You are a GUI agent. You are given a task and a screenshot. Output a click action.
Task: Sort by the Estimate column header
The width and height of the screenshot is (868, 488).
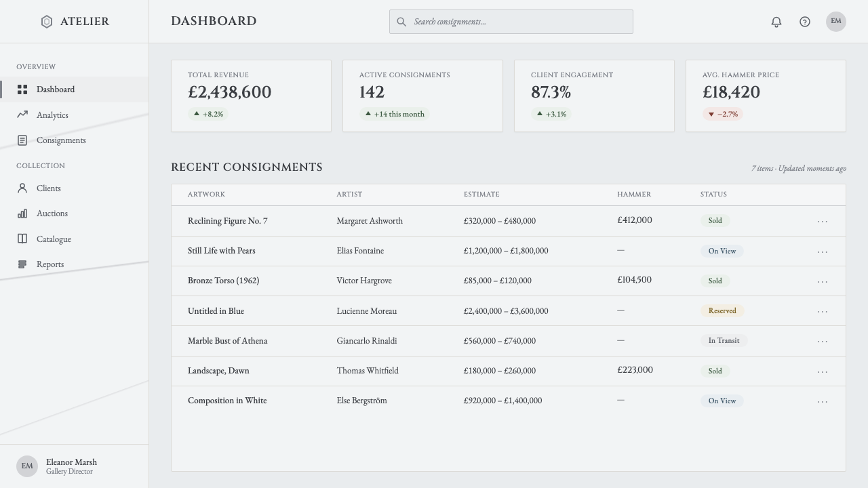(x=481, y=195)
